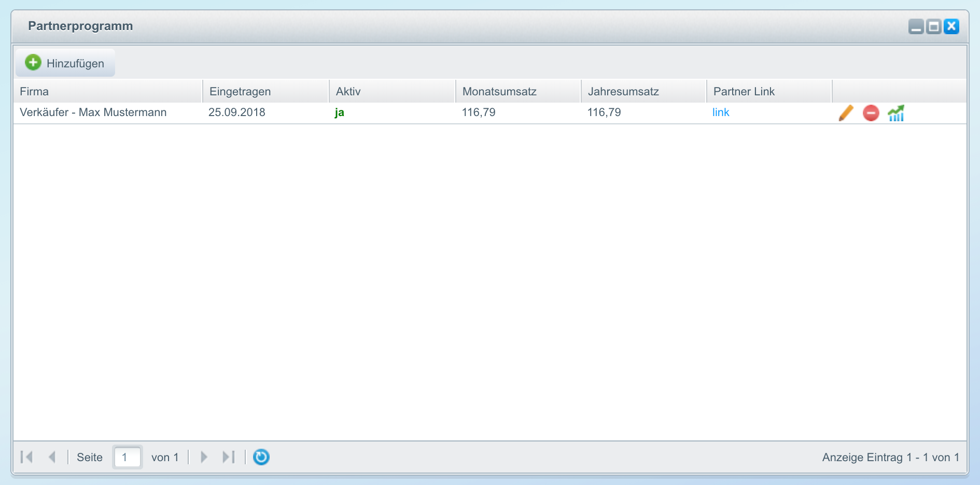
Task: Open the partner link for Max Mustermann
Action: [721, 112]
